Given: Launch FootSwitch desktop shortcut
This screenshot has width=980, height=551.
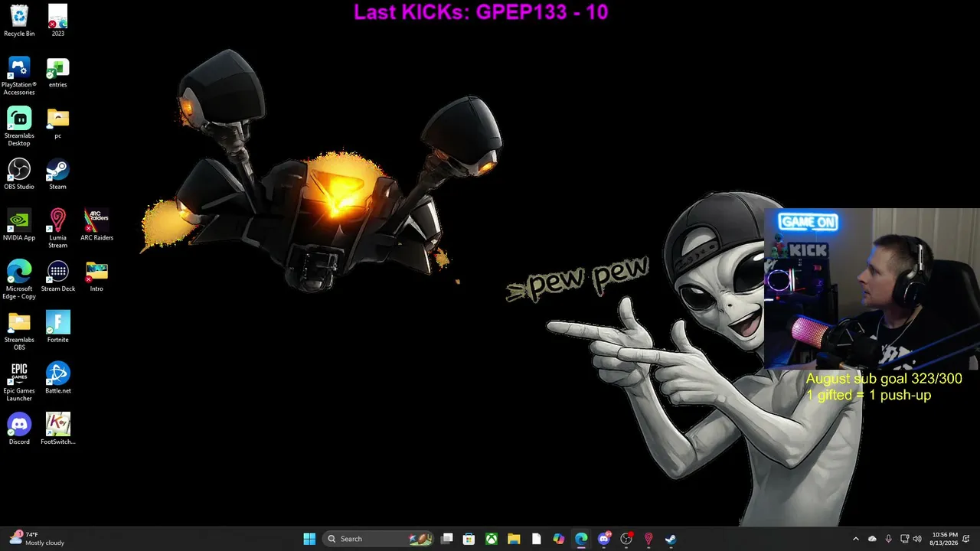Looking at the screenshot, I should 57,429.
